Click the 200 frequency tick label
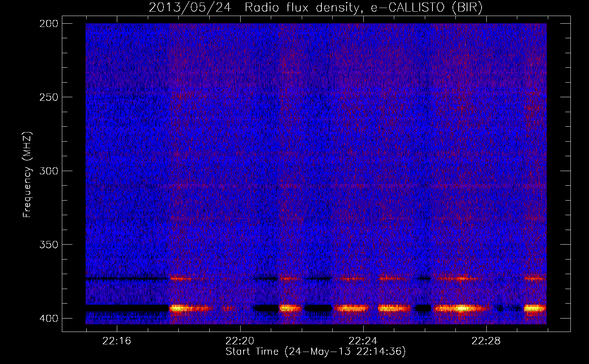 [49, 24]
